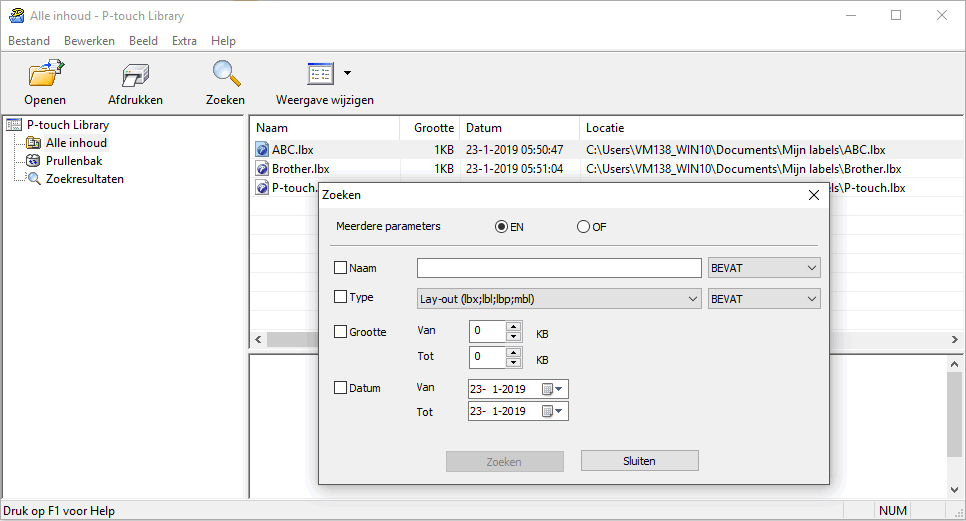This screenshot has width=966, height=521.
Task: Click the Naam text input field
Action: [559, 268]
